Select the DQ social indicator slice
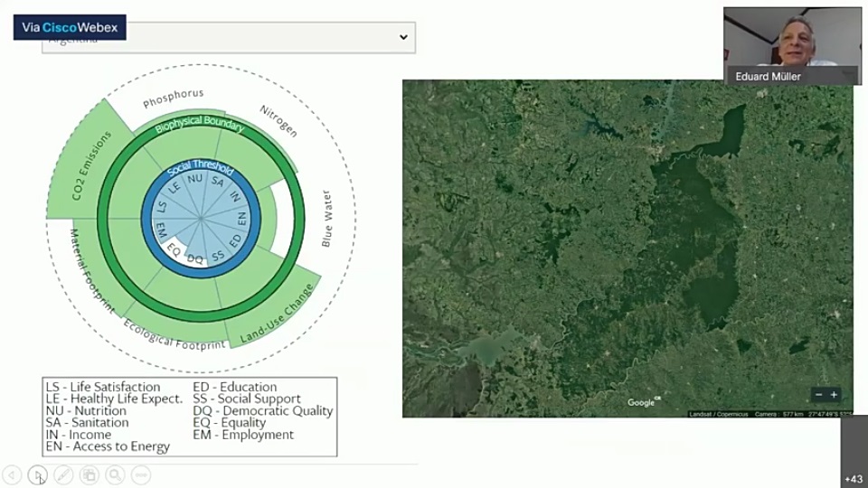 [195, 258]
